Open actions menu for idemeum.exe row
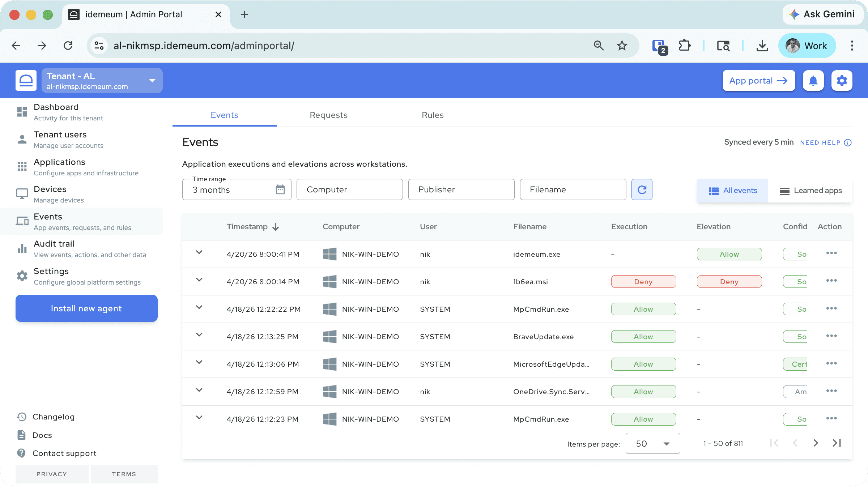The width and height of the screenshot is (868, 486). [831, 253]
